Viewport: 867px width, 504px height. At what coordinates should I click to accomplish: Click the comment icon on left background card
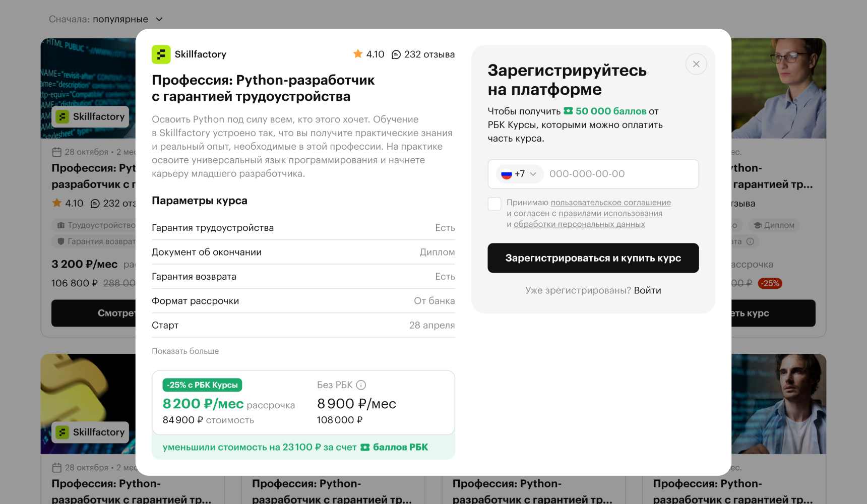point(95,204)
